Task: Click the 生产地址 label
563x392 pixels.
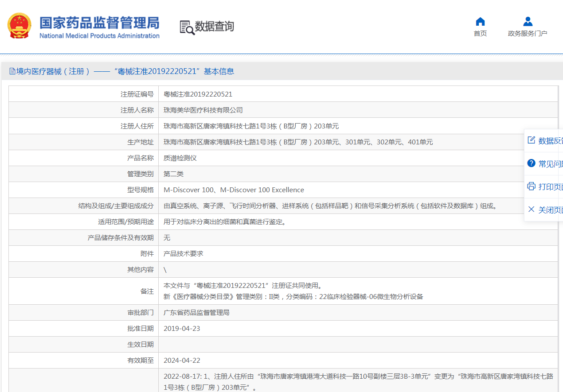Action: click(x=141, y=142)
